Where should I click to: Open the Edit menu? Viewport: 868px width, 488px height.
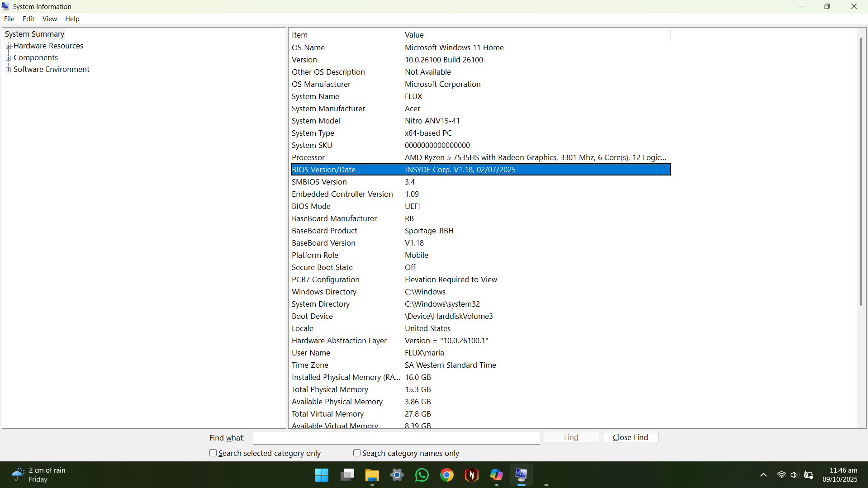[28, 19]
